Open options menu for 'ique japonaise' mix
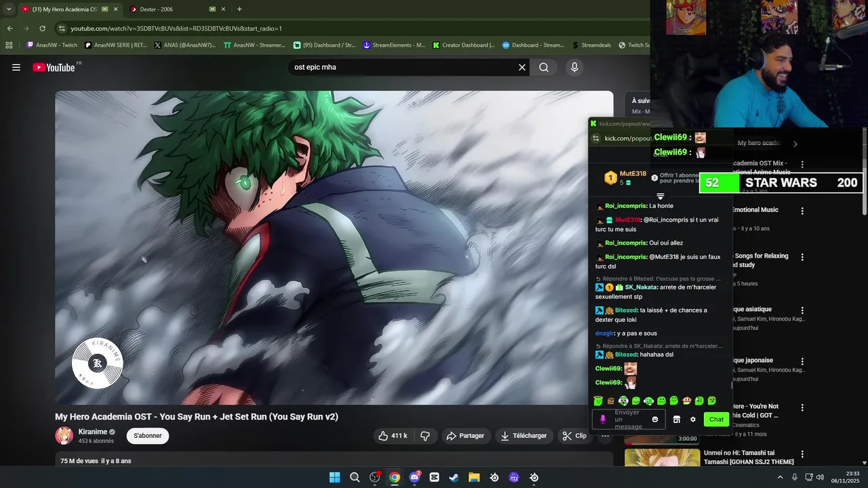 click(x=802, y=361)
